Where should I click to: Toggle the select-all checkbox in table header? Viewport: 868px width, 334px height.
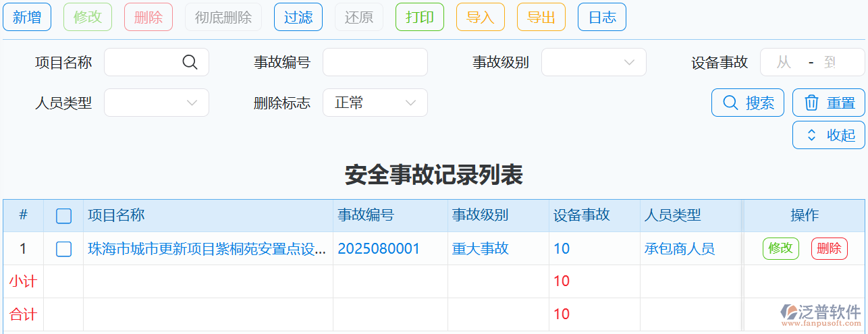point(63,216)
